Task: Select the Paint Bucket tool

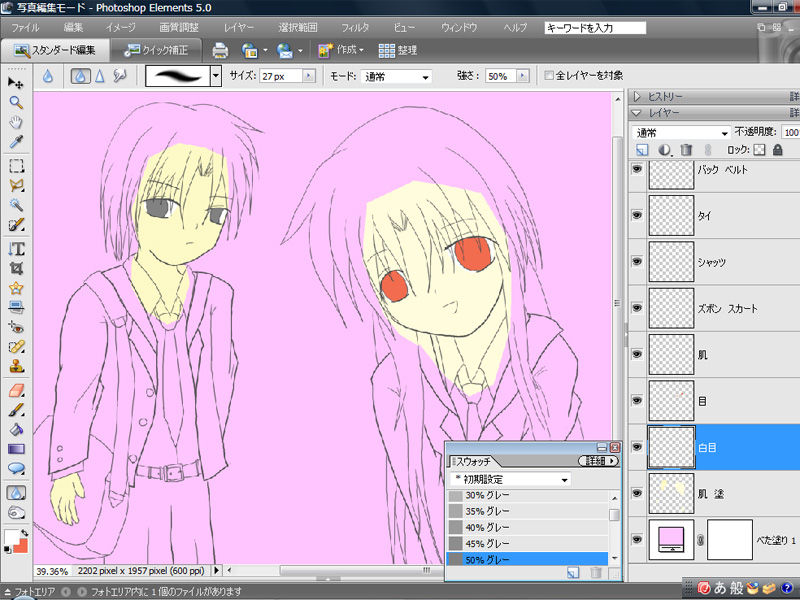Action: point(16,430)
